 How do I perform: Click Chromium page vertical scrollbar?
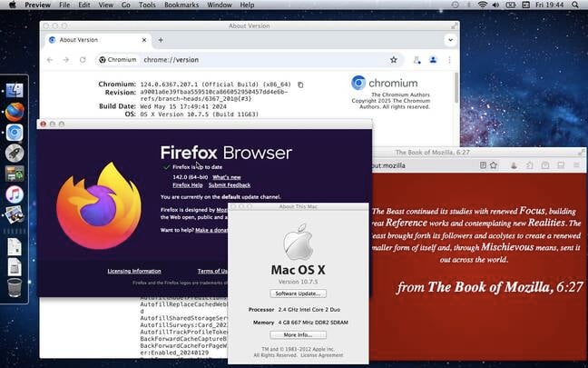(x=456, y=88)
